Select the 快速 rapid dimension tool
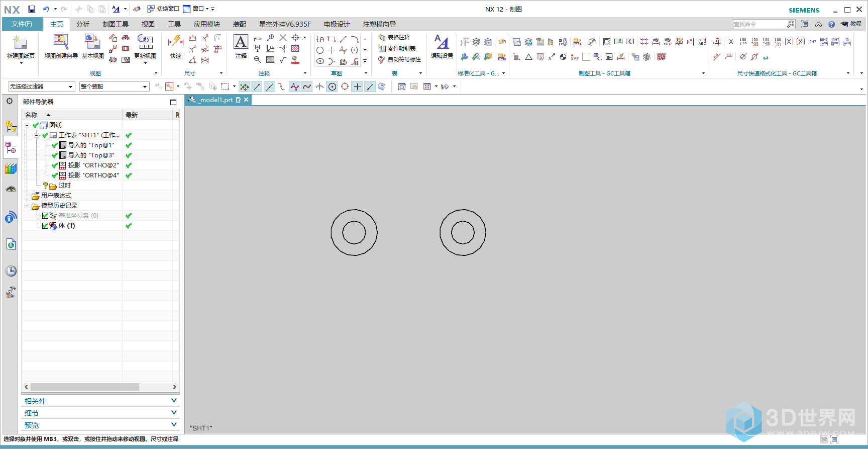Image resolution: width=868 pixels, height=449 pixels. (175, 42)
